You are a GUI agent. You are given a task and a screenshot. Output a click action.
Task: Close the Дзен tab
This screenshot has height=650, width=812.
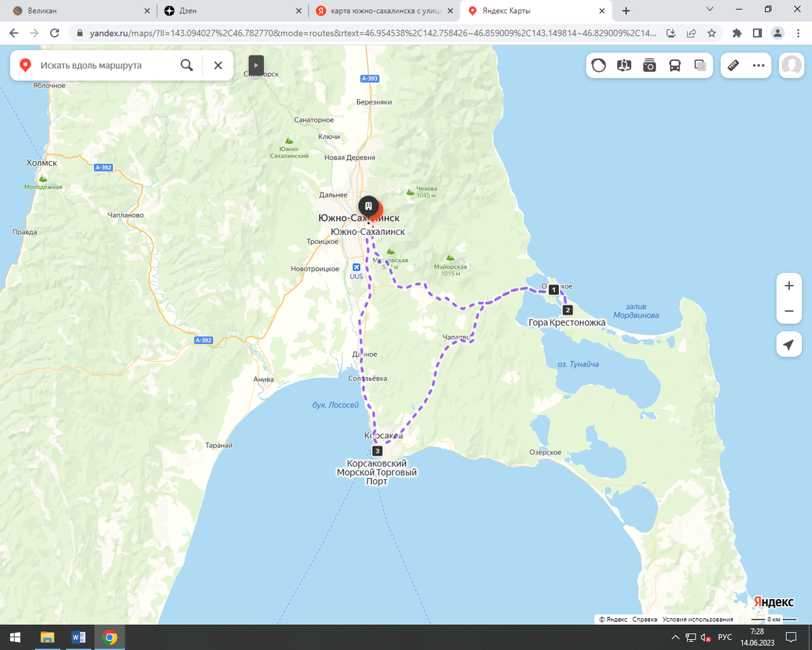tap(298, 11)
